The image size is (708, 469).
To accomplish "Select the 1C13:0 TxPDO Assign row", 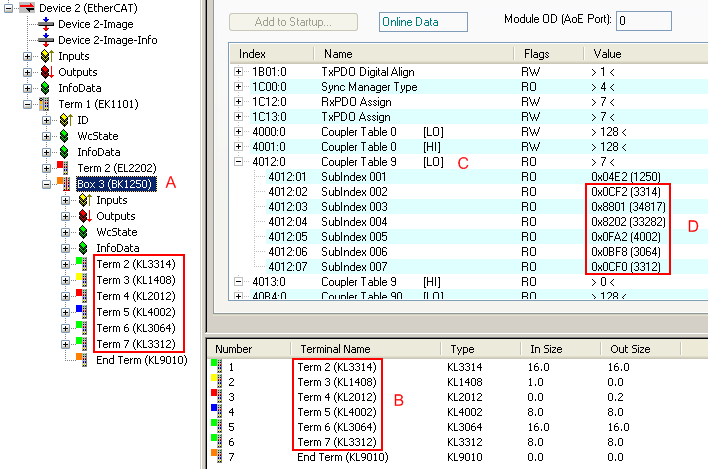I will point(470,117).
